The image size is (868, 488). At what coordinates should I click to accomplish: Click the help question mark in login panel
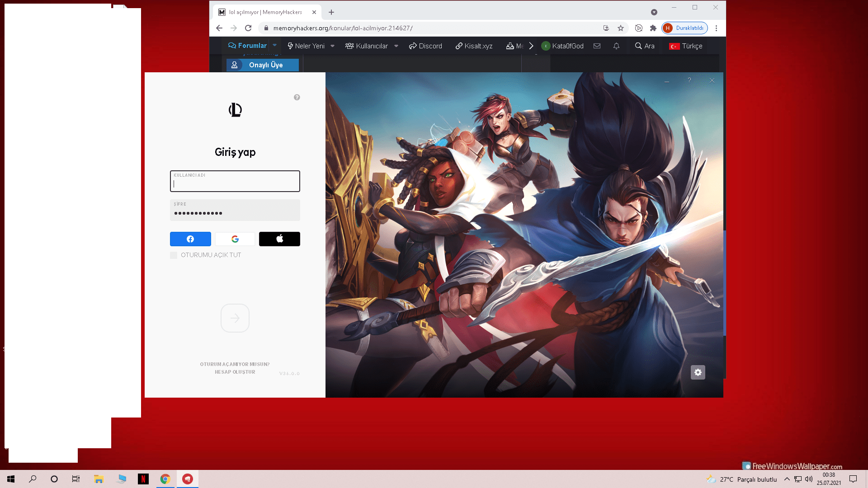[297, 97]
